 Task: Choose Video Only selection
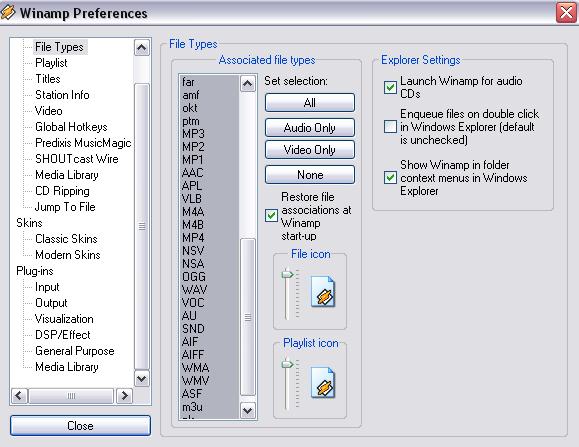point(310,150)
